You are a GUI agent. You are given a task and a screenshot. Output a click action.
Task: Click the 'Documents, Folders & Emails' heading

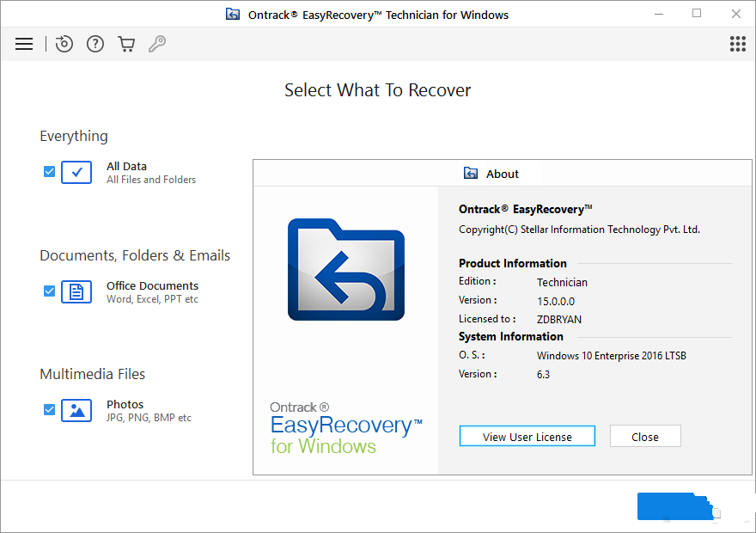click(x=135, y=255)
